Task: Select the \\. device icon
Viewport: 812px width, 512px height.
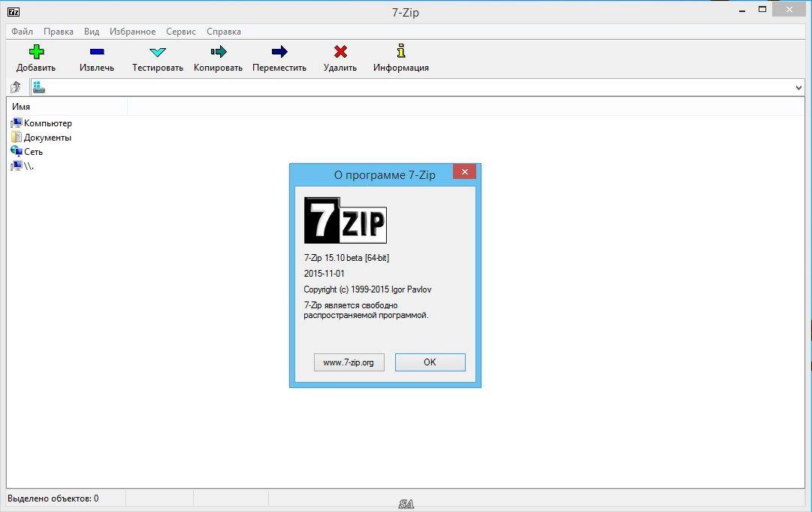Action: [17, 166]
